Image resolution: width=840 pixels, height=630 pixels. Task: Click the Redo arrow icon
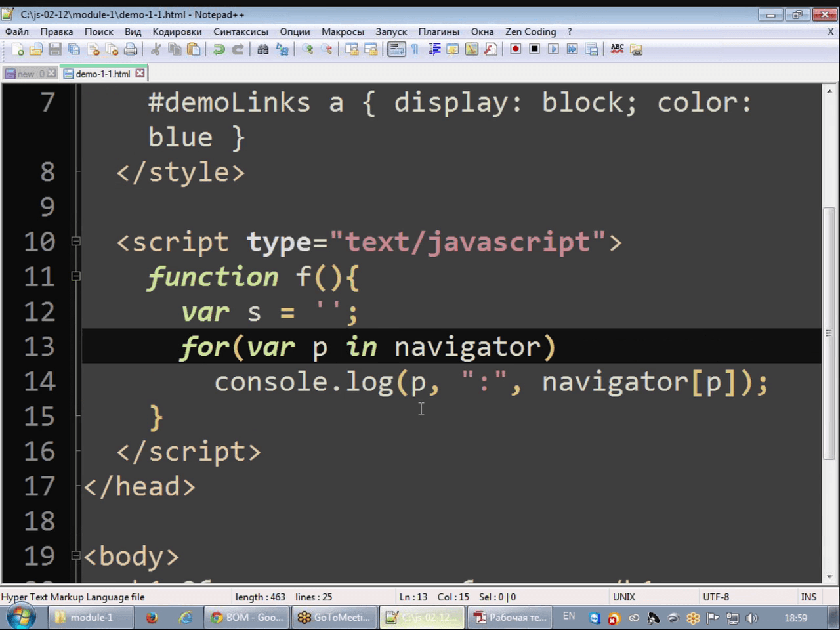click(x=238, y=49)
